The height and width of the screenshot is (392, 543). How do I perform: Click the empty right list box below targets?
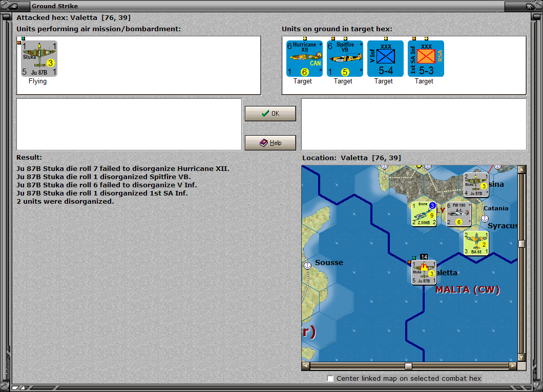(414, 124)
